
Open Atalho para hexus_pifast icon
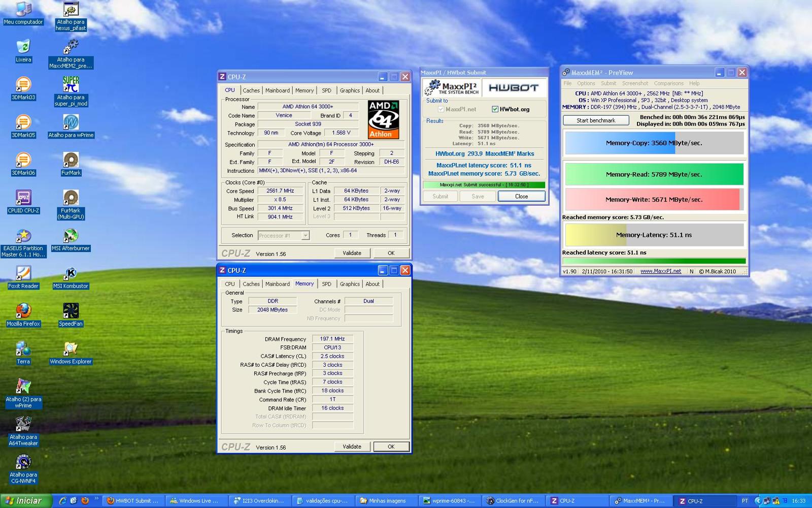71,17
